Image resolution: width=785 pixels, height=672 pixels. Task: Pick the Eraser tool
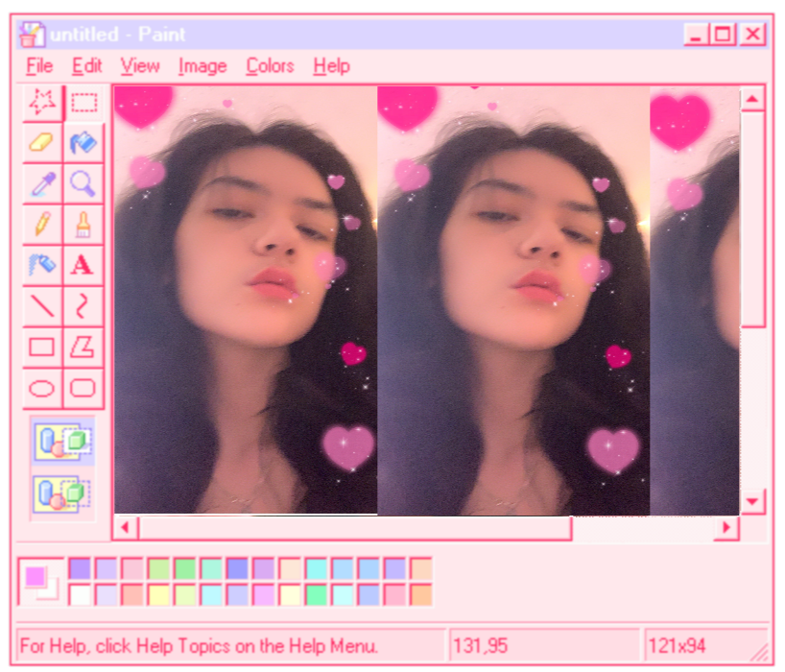[41, 143]
